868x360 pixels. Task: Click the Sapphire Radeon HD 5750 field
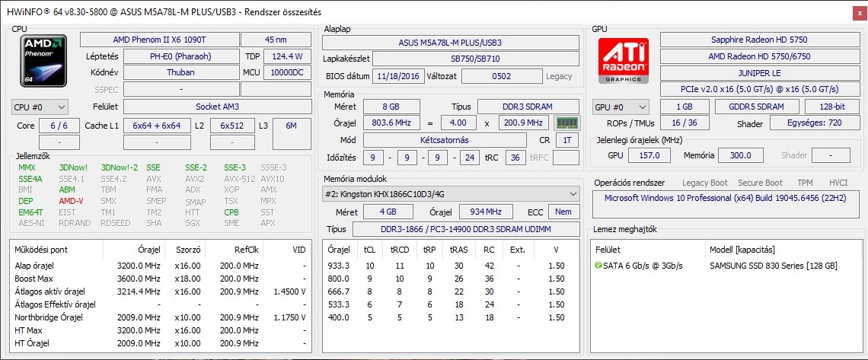(759, 40)
